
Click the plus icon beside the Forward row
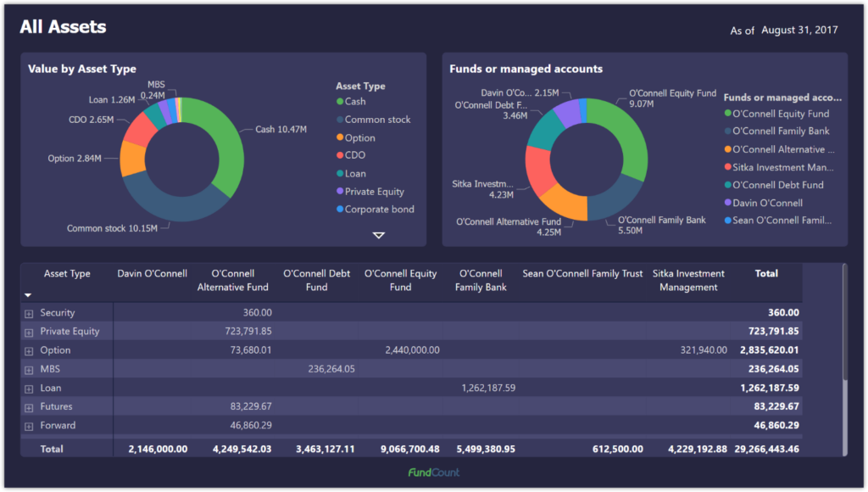point(30,425)
